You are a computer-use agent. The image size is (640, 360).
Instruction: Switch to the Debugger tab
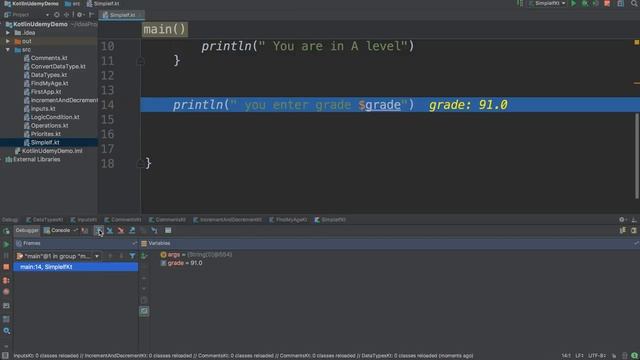click(27, 231)
